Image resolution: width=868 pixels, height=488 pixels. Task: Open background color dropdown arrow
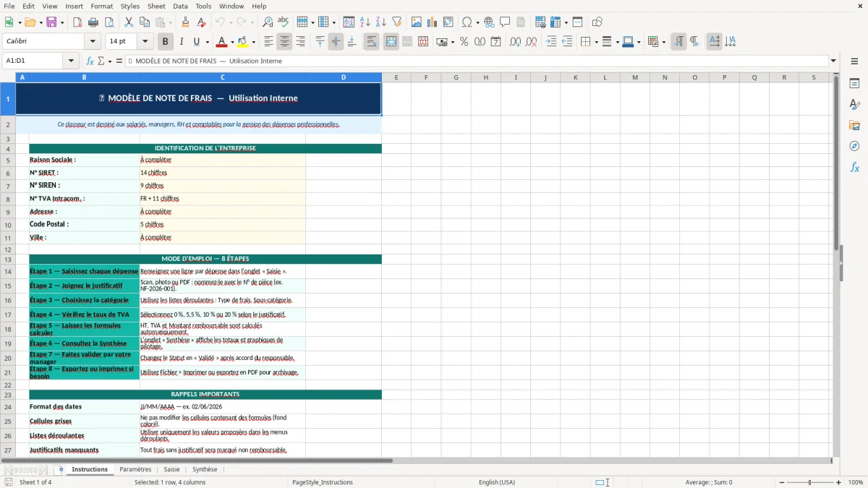[253, 42]
